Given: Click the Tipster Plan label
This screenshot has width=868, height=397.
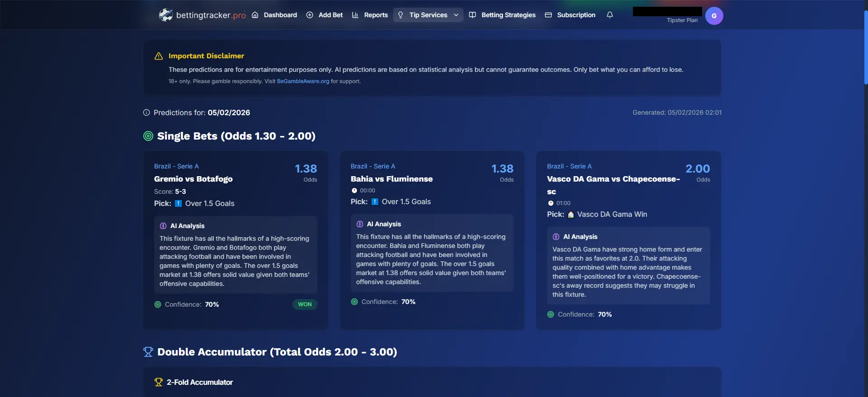Looking at the screenshot, I should pyautogui.click(x=682, y=20).
